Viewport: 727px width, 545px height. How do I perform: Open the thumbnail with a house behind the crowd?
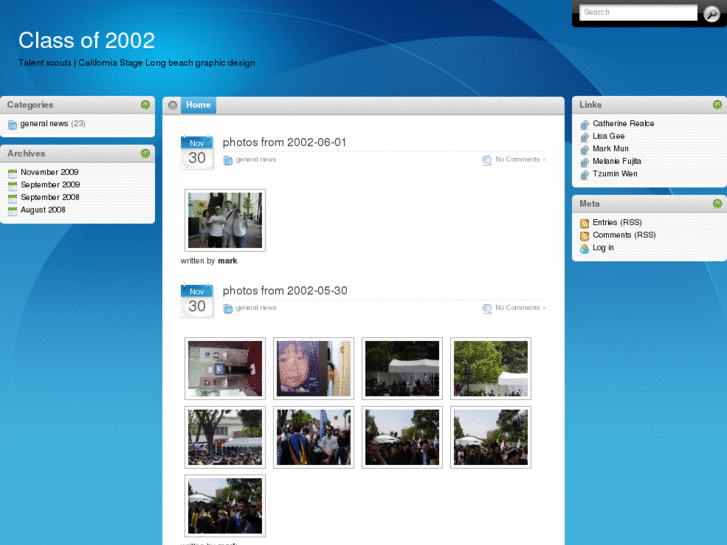coord(225,437)
